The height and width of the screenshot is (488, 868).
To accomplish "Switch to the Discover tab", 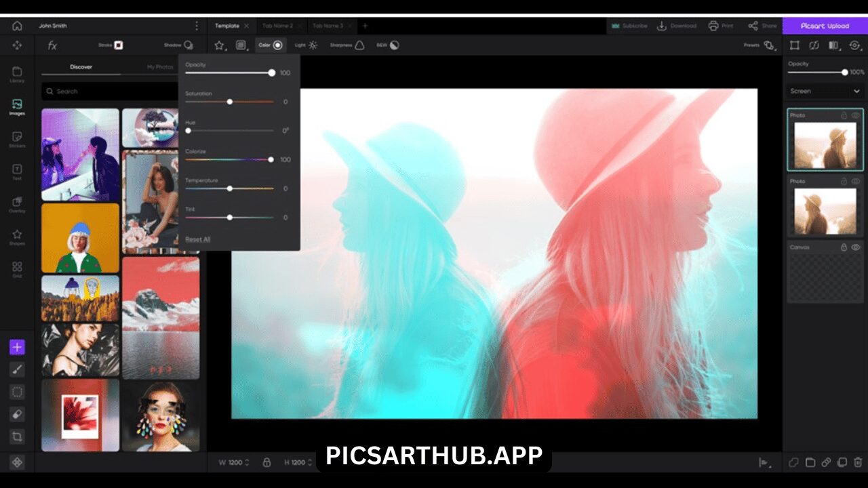I will click(81, 67).
